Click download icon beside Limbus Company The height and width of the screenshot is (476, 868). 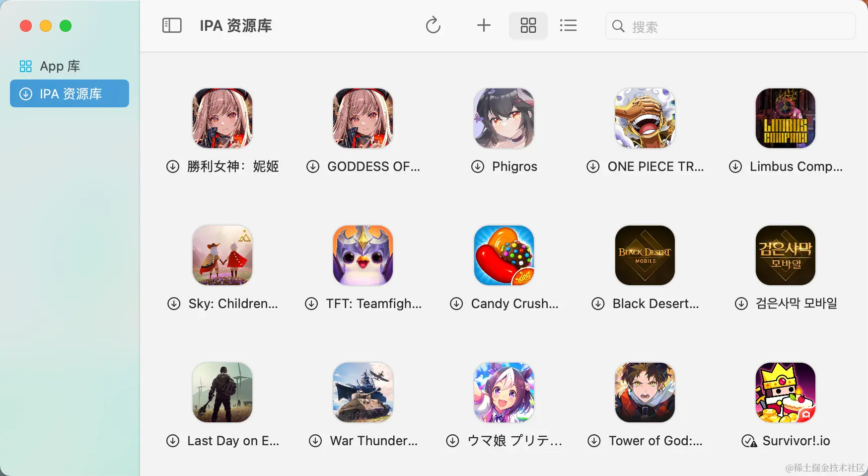[735, 166]
